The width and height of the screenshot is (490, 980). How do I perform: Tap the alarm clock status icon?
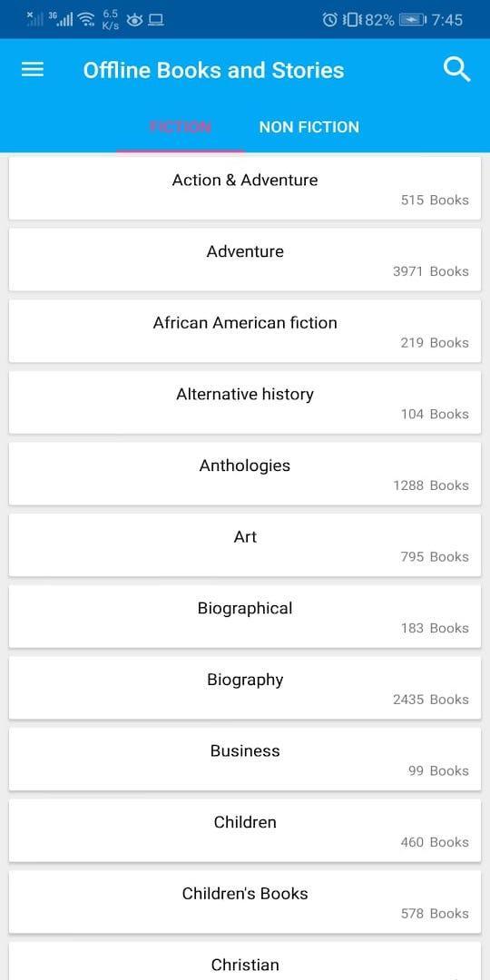329,20
